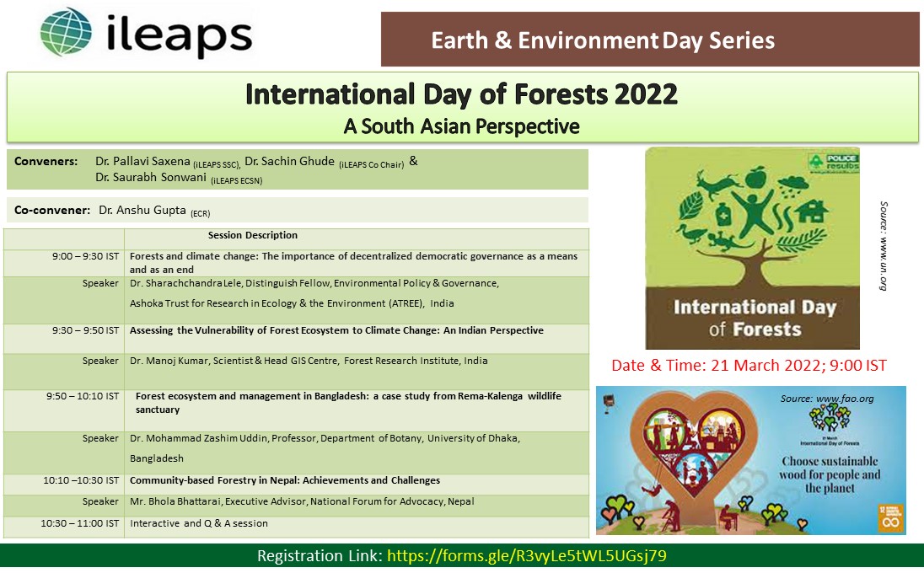This screenshot has width=924, height=573.
Task: Select 'International Day of Forests 2022' title
Action: [461, 94]
